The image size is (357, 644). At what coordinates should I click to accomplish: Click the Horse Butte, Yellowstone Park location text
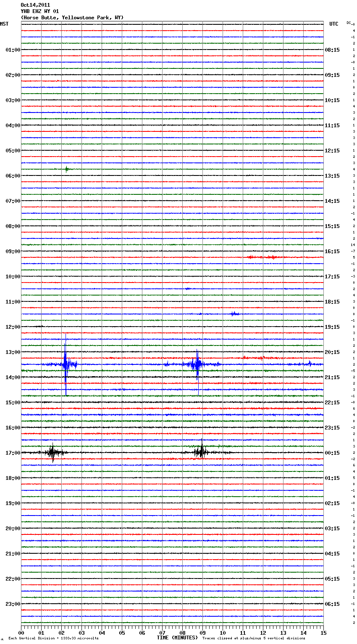(x=72, y=18)
